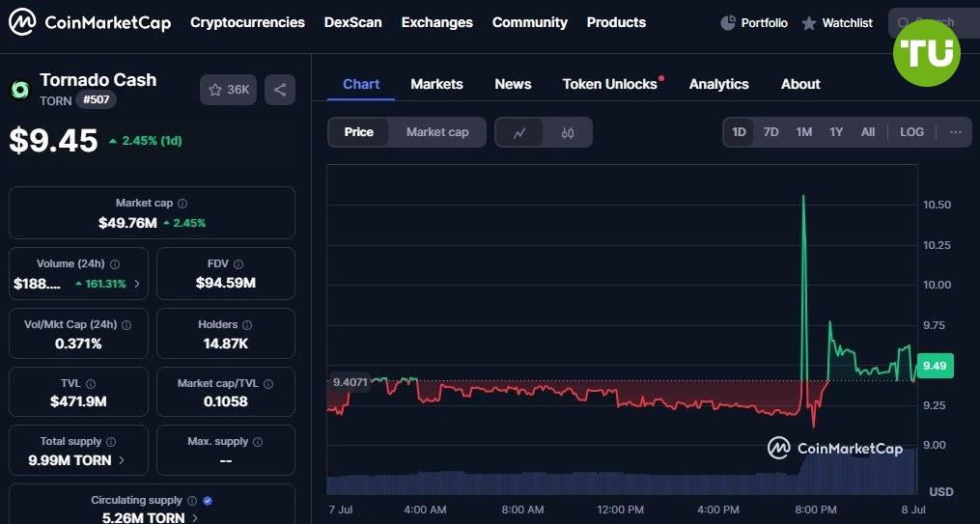Open Products nav menu

click(x=616, y=22)
